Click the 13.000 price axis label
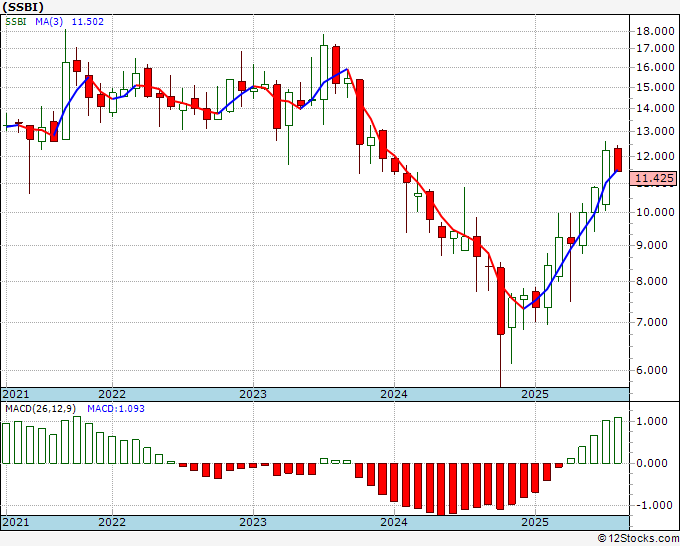This screenshot has height=546, width=680. [655, 131]
